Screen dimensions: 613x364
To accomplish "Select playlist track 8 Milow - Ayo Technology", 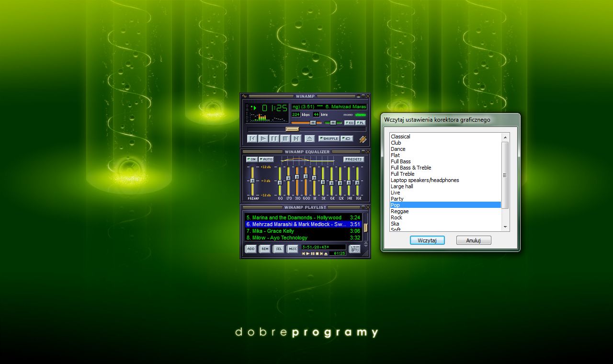I will coord(303,238).
